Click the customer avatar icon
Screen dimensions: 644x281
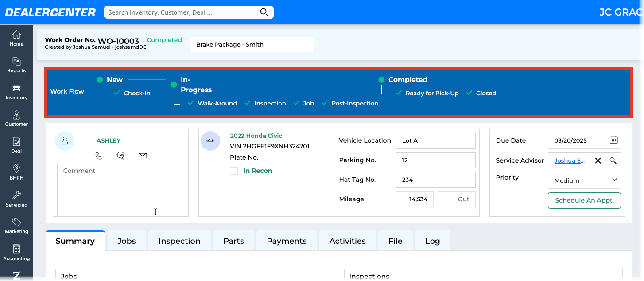65,141
